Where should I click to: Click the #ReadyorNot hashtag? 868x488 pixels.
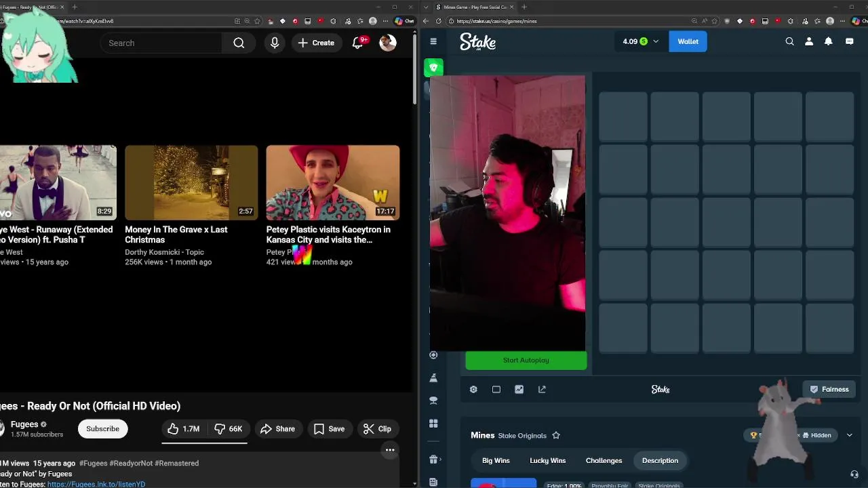pos(132,463)
